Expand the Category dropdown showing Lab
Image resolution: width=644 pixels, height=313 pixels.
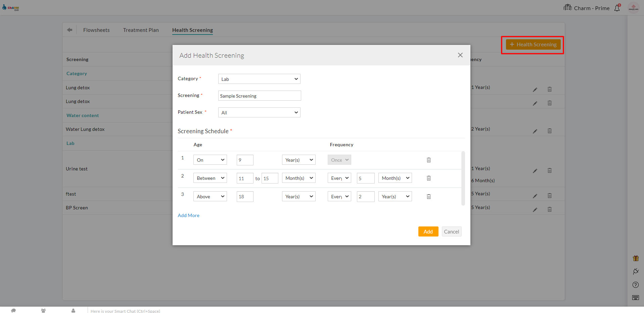259,79
